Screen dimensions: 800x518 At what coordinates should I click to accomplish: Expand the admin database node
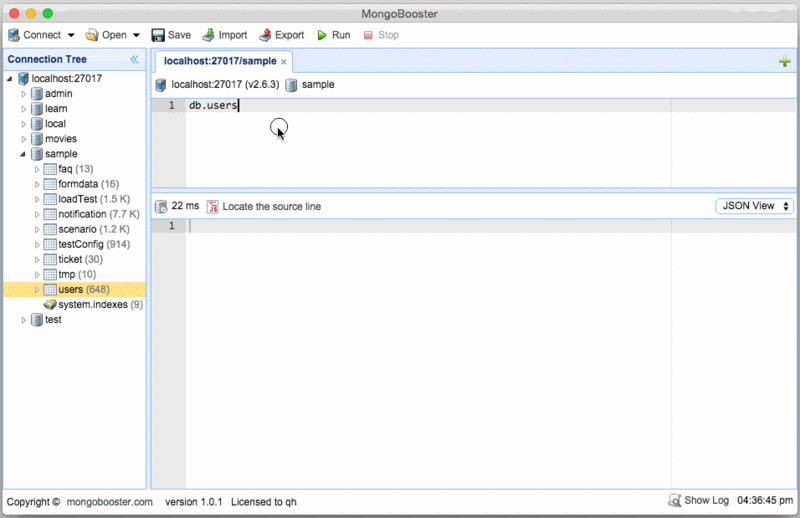(x=23, y=94)
